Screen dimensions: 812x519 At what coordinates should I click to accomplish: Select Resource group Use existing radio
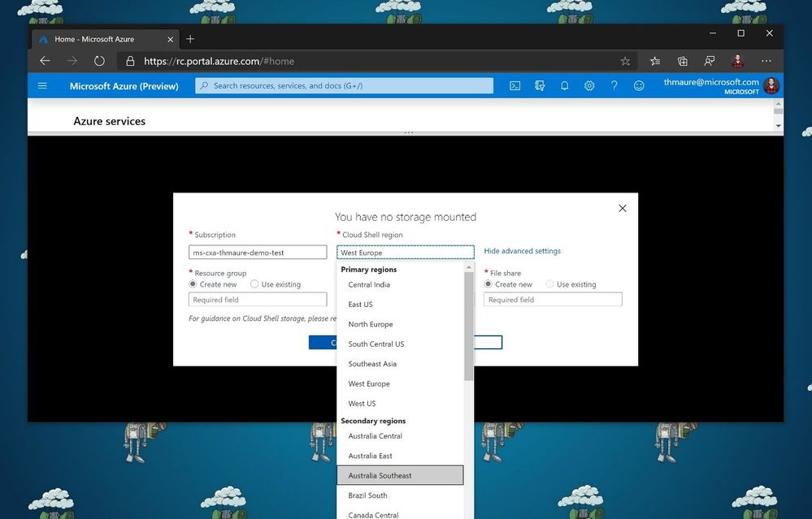point(254,284)
